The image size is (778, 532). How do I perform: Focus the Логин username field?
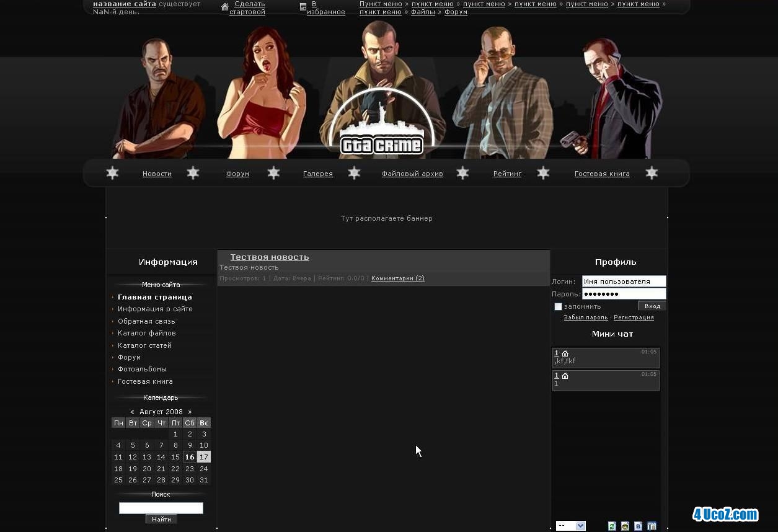point(624,282)
